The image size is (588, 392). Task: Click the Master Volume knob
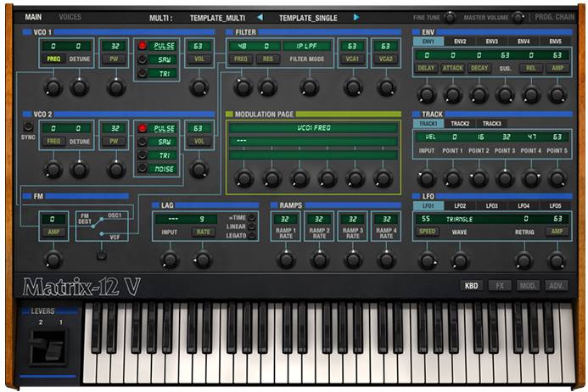(x=518, y=17)
